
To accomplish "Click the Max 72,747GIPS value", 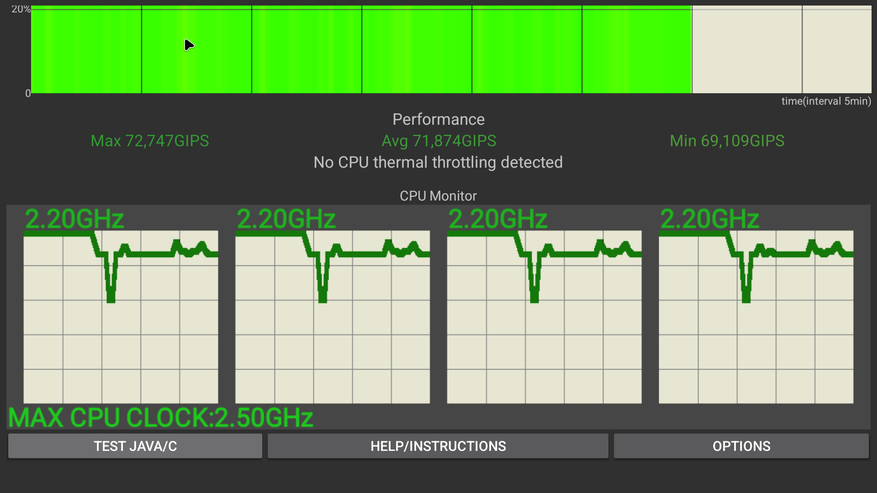I will pos(150,141).
